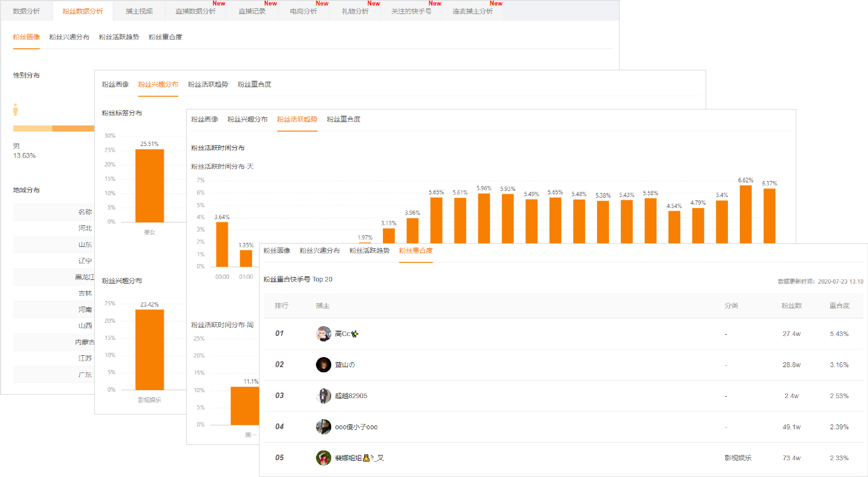Switch to the 关注的快手号 tab

(x=411, y=11)
